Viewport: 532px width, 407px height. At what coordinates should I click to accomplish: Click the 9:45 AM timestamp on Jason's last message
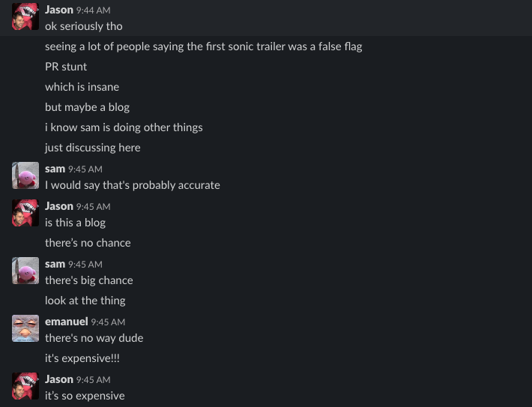(94, 379)
